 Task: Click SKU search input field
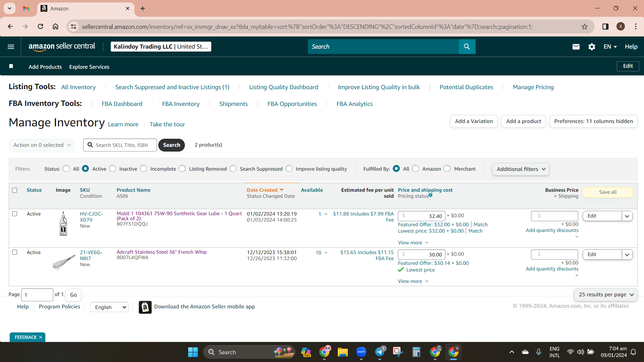120,145
